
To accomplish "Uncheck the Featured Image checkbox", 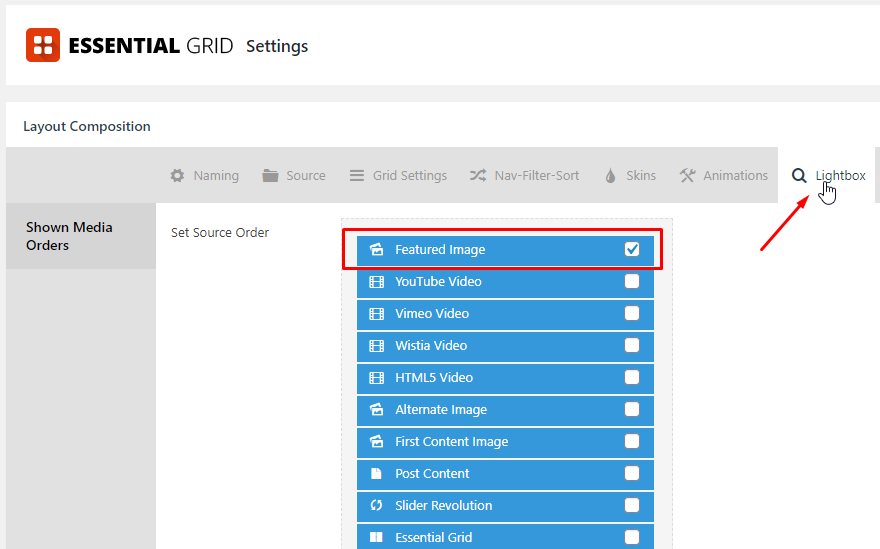I will 632,249.
